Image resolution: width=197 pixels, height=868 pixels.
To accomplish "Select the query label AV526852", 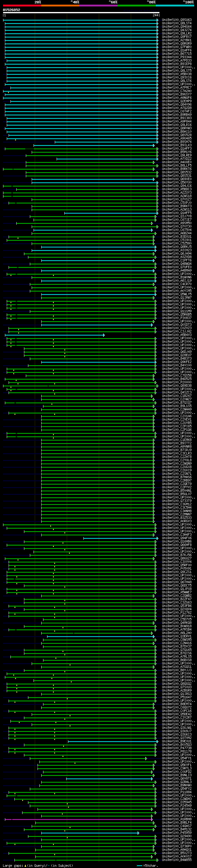I will pyautogui.click(x=11, y=10).
